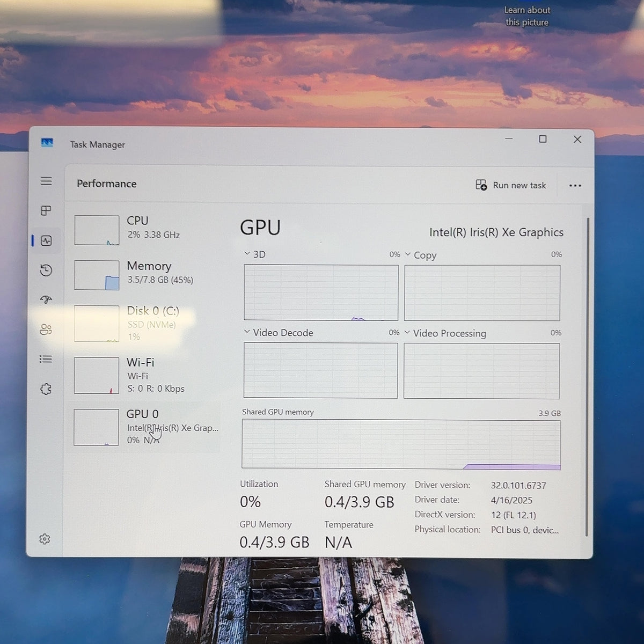The width and height of the screenshot is (644, 644).
Task: Click the GPU 0 mini graph thumbnail
Action: coord(96,427)
